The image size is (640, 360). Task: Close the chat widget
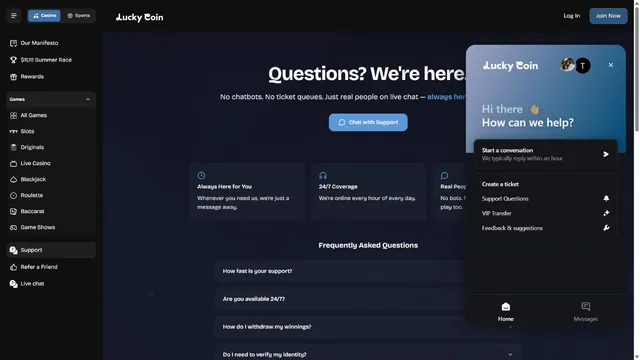(x=611, y=65)
